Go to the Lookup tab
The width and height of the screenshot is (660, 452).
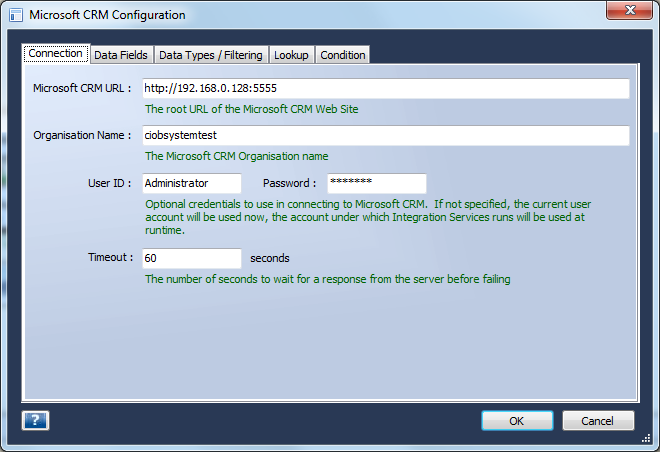(291, 55)
